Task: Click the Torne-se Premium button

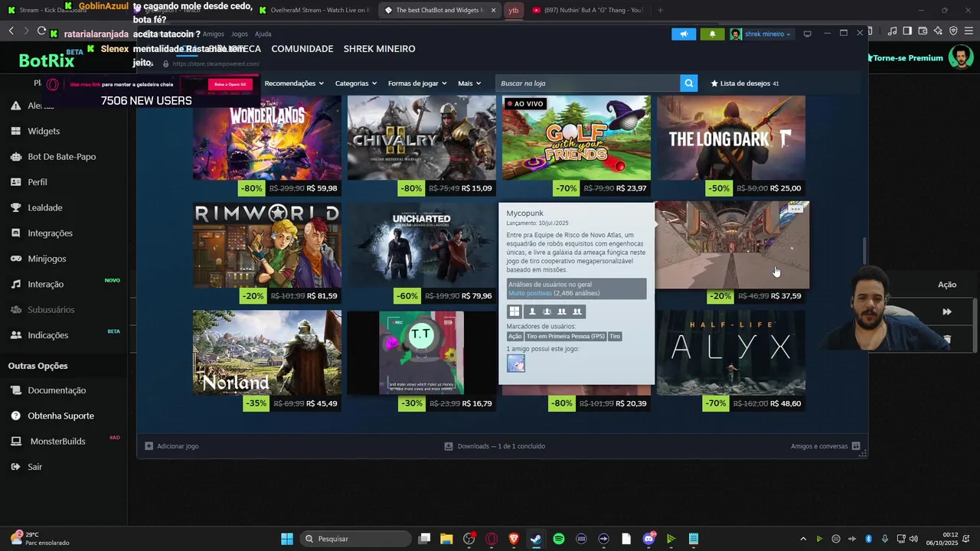Action: point(907,58)
